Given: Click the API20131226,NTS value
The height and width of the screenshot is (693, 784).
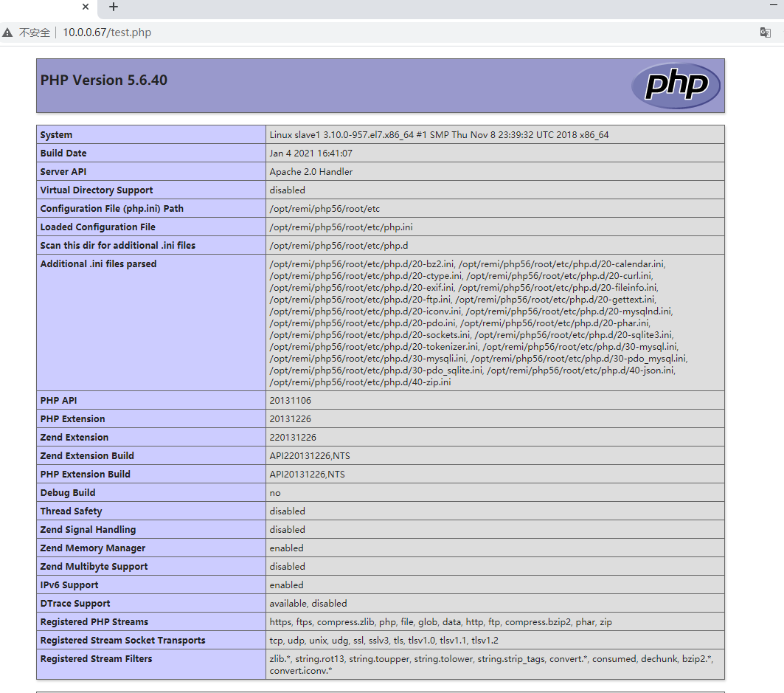Looking at the screenshot, I should pyautogui.click(x=307, y=475).
